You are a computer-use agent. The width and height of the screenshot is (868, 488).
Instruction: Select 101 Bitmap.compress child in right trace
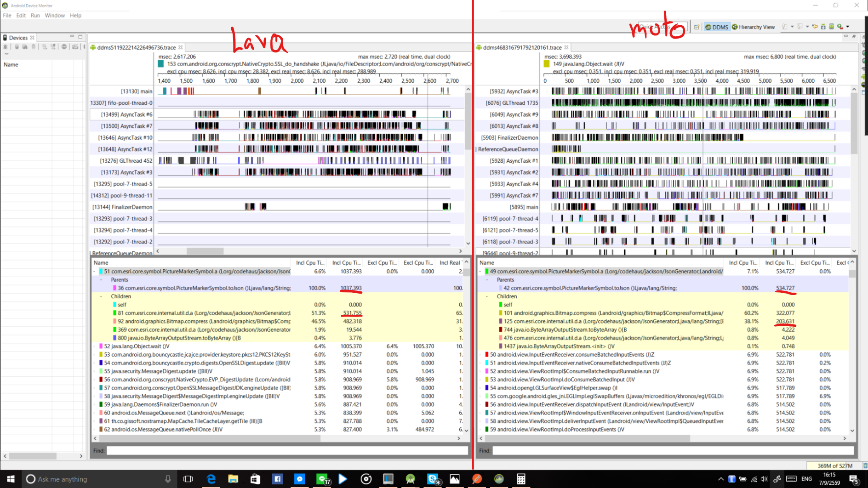663,313
